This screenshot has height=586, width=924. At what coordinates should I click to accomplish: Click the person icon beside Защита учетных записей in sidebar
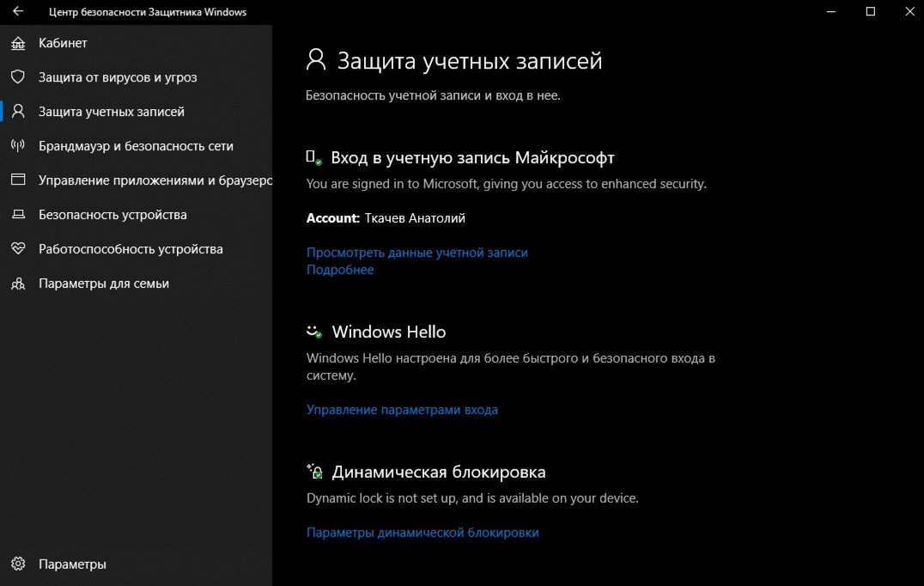[x=18, y=111]
